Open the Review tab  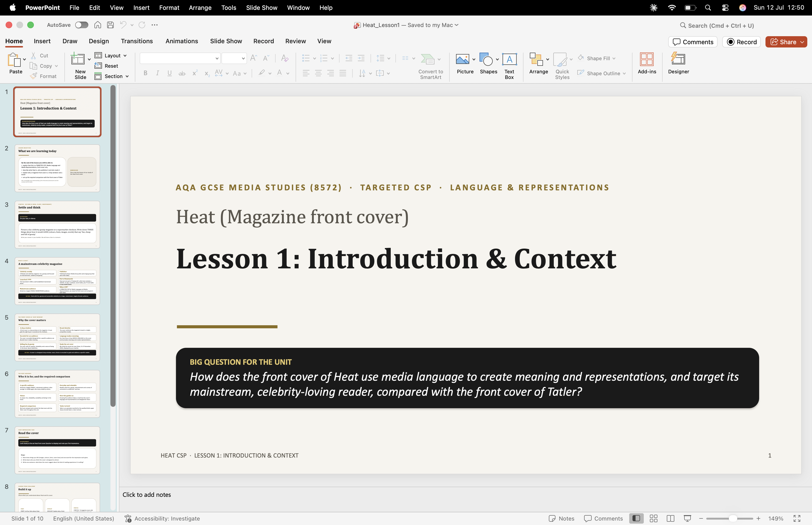pyautogui.click(x=295, y=41)
